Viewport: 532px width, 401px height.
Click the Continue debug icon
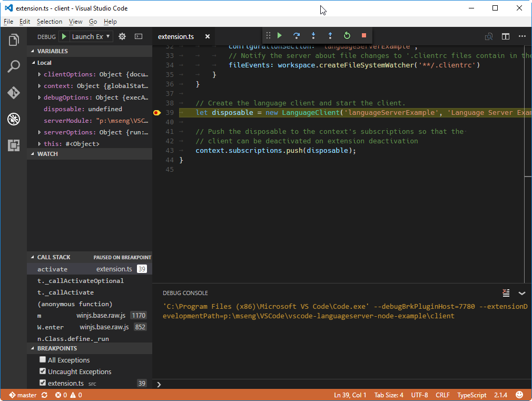click(279, 35)
